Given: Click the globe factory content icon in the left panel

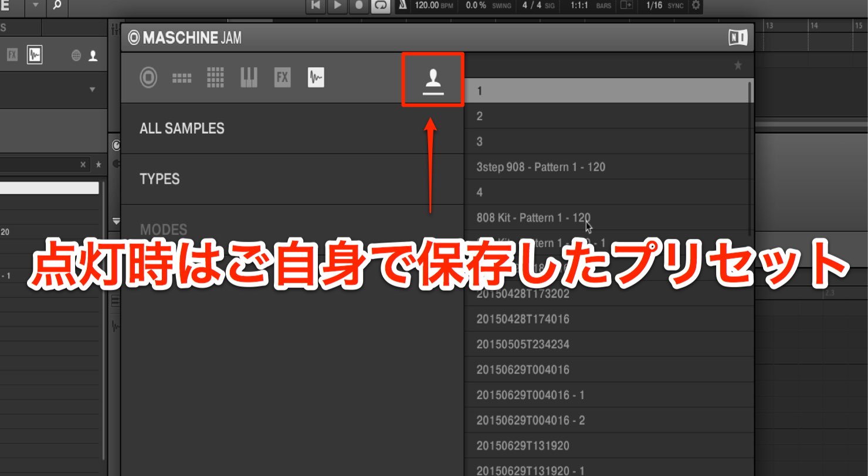Looking at the screenshot, I should (x=76, y=56).
